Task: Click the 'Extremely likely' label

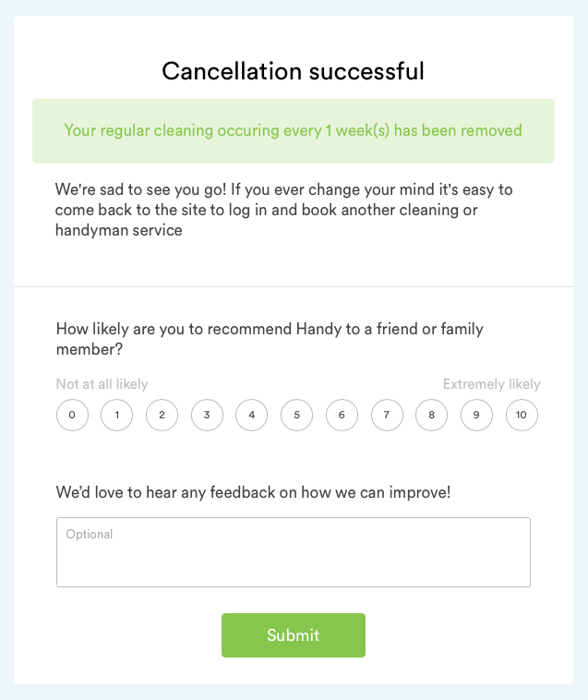Action: click(x=492, y=384)
